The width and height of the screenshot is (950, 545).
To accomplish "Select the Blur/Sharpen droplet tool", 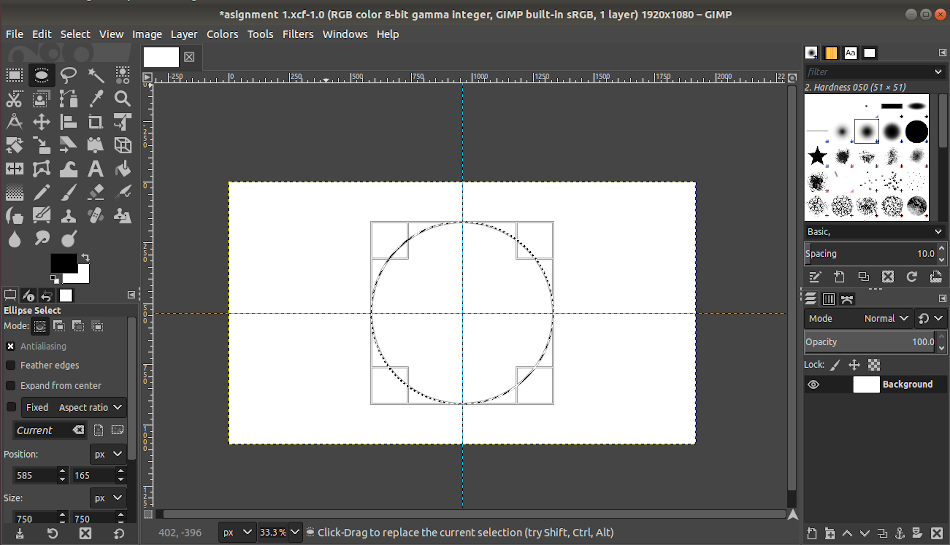I will [x=15, y=239].
